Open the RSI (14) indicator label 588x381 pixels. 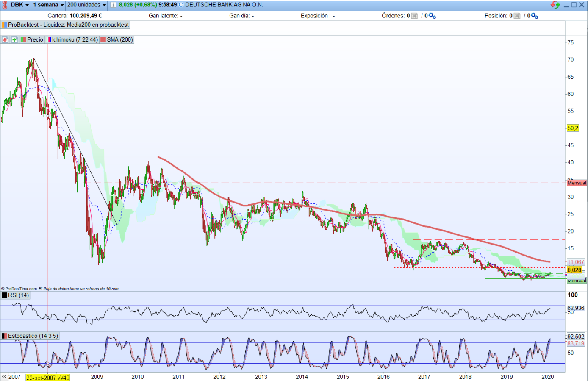pyautogui.click(x=15, y=295)
